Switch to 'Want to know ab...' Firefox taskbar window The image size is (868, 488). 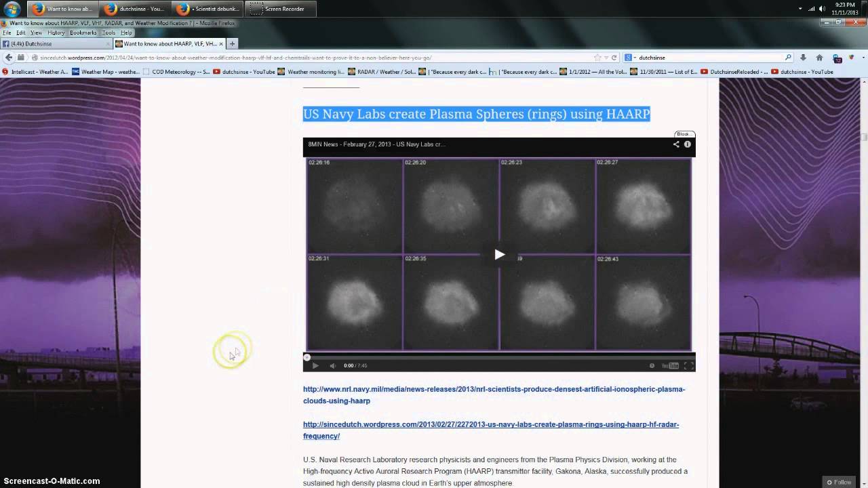coord(62,9)
